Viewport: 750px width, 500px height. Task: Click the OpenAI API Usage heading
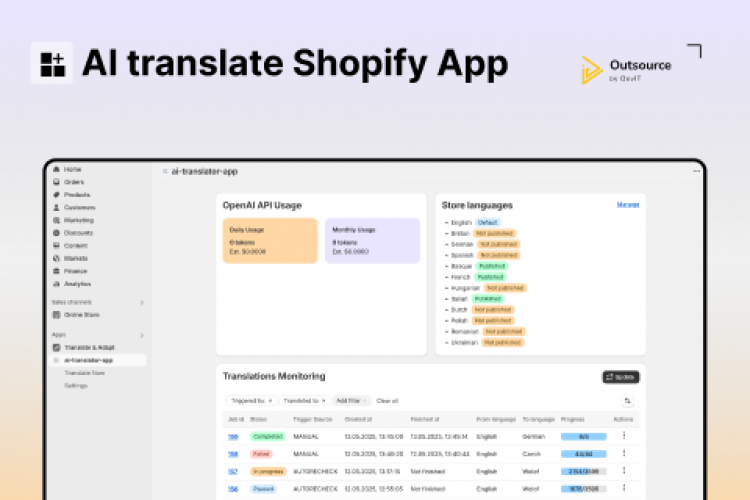click(262, 205)
